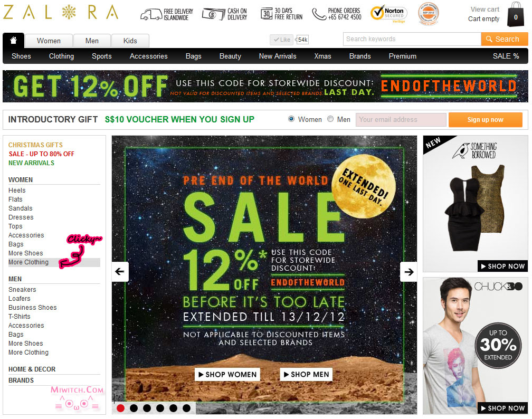Open the Brands menu item

point(360,56)
